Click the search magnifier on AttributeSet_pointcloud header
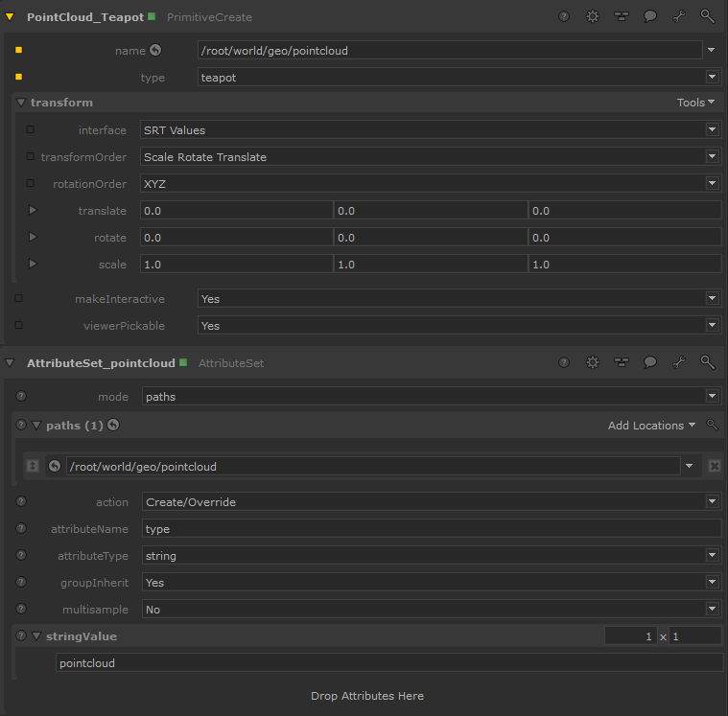Image resolution: width=728 pixels, height=716 pixels. tap(707, 362)
